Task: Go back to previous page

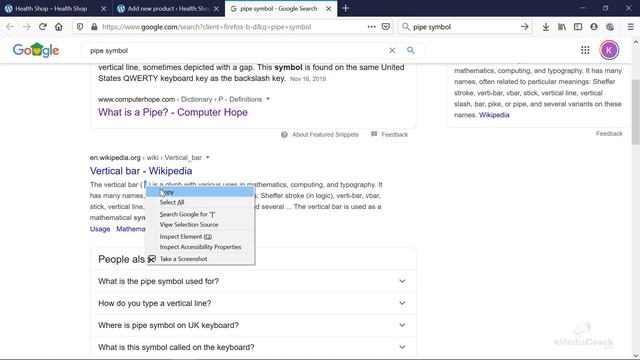Action: pos(10,27)
